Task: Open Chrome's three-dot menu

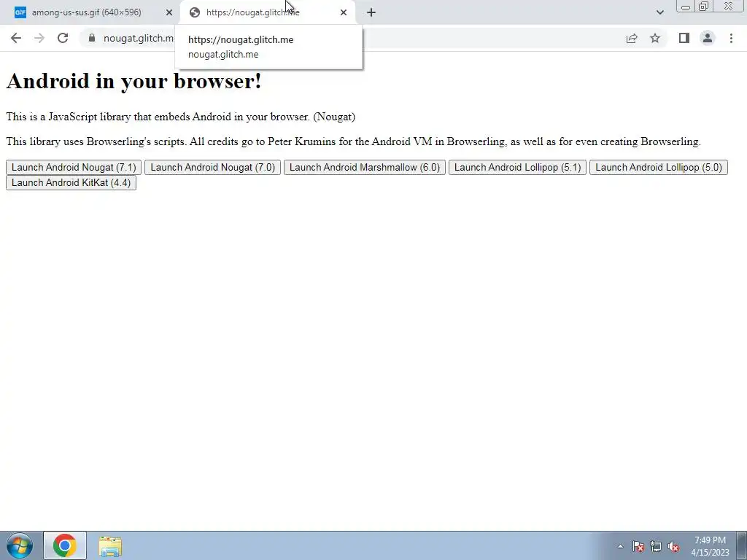Action: click(x=731, y=38)
